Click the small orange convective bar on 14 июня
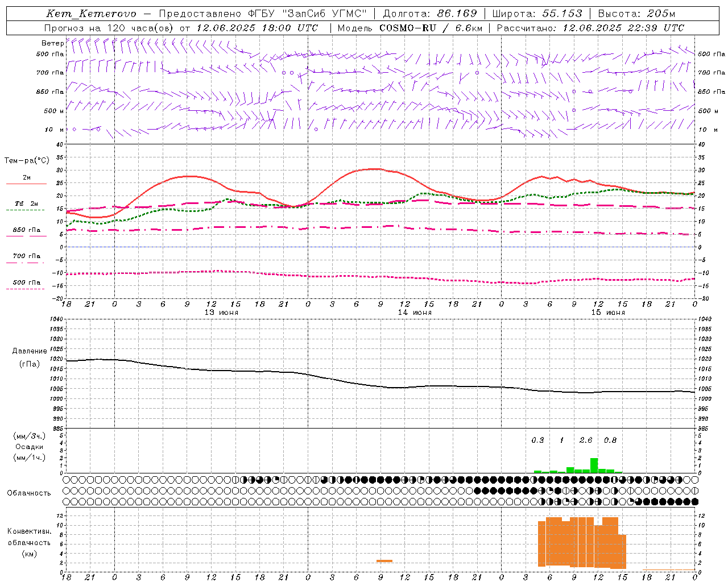 (x=384, y=561)
